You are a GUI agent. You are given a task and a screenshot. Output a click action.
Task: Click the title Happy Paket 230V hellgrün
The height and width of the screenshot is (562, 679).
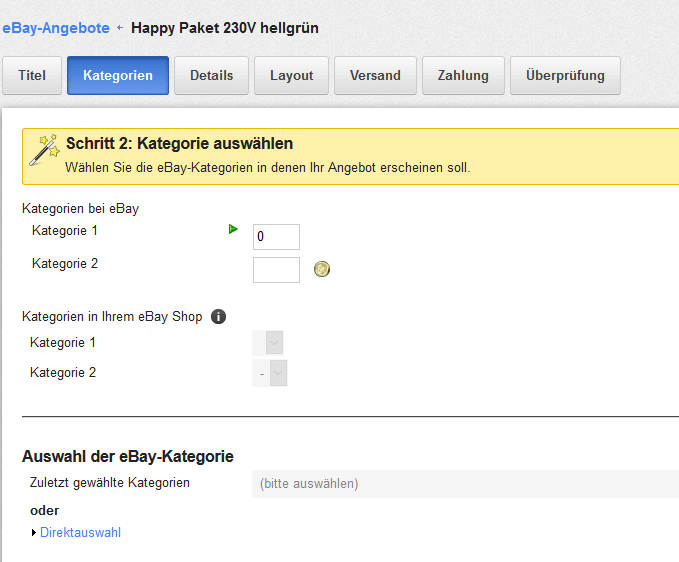(x=225, y=28)
